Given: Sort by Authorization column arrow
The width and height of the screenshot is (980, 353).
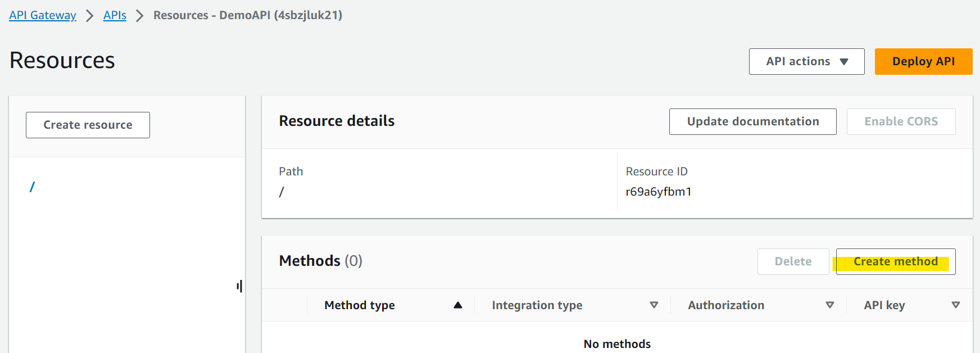Looking at the screenshot, I should coord(829,305).
